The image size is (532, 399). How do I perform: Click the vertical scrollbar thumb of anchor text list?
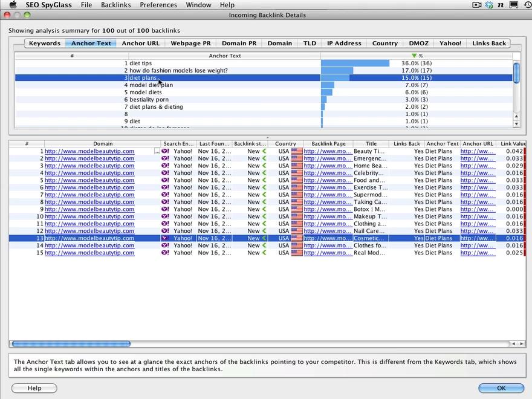click(516, 73)
